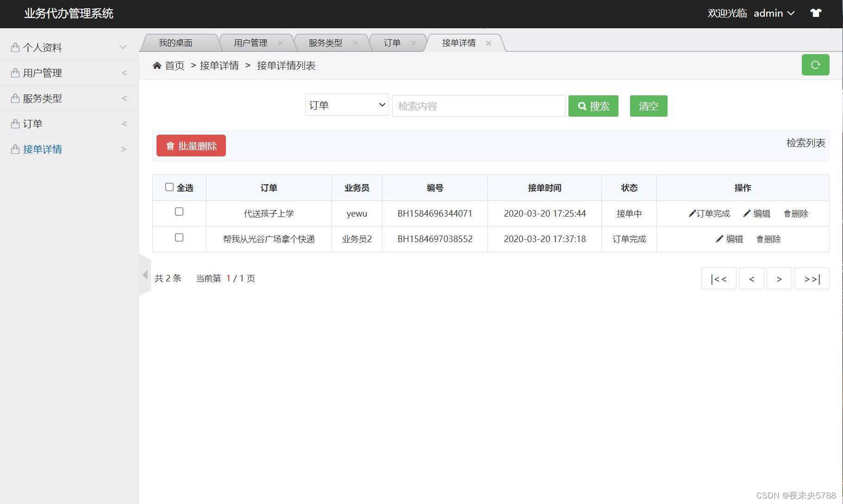Click 接单中 status cell

(x=629, y=213)
